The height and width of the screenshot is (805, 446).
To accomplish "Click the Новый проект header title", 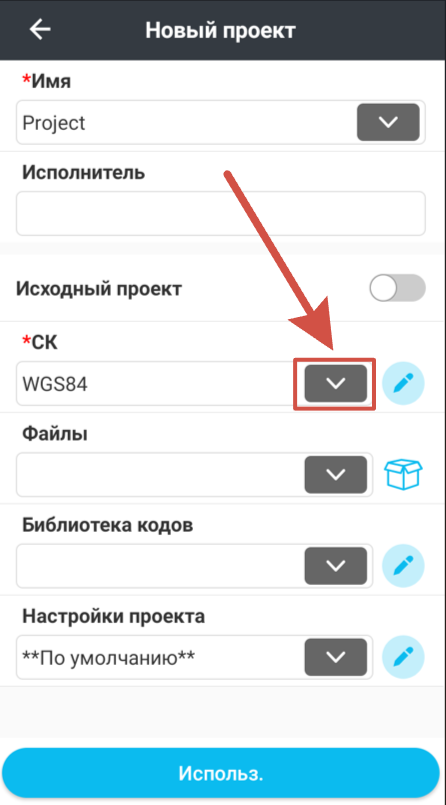I will pyautogui.click(x=220, y=30).
